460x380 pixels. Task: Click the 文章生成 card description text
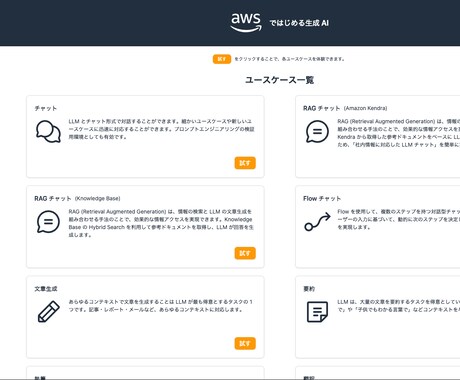(161, 306)
